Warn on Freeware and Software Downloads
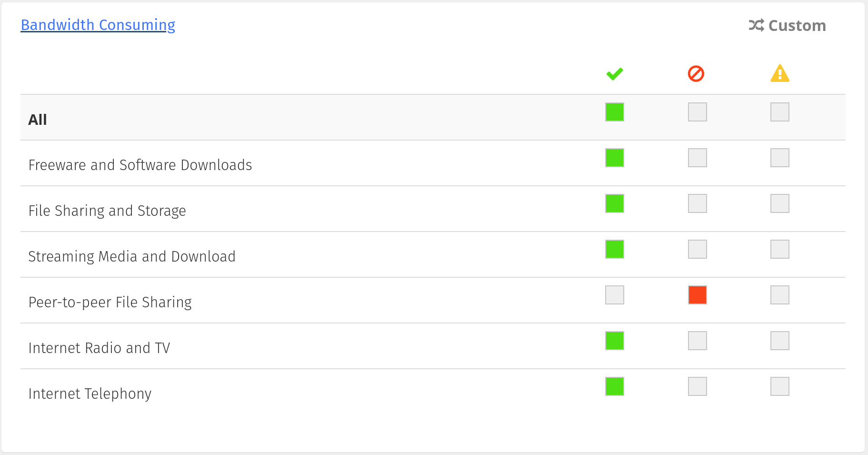 780,158
